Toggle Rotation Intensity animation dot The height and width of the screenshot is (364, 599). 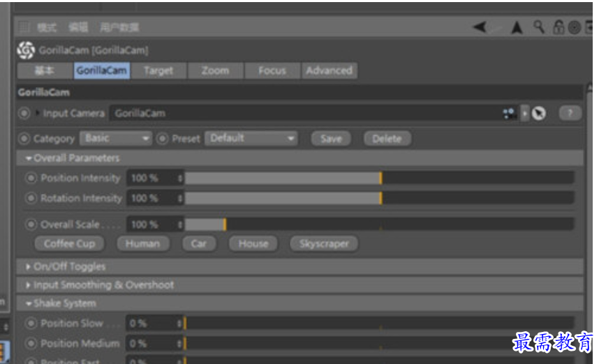(31, 198)
